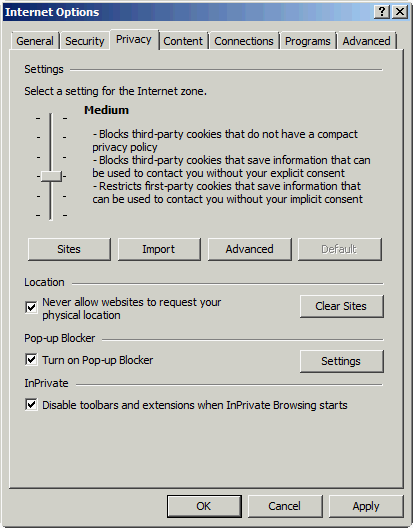
Task: Click the Clear Sites button
Action: pyautogui.click(x=342, y=306)
